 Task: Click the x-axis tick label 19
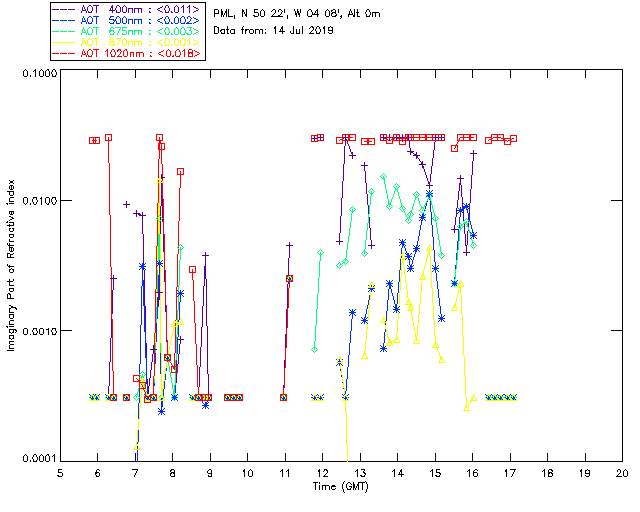click(585, 473)
